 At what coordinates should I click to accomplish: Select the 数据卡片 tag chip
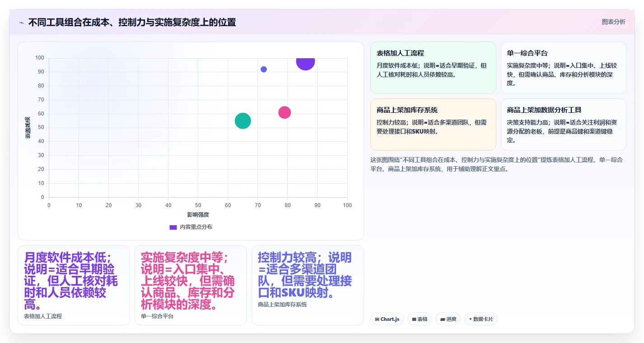[481, 319]
